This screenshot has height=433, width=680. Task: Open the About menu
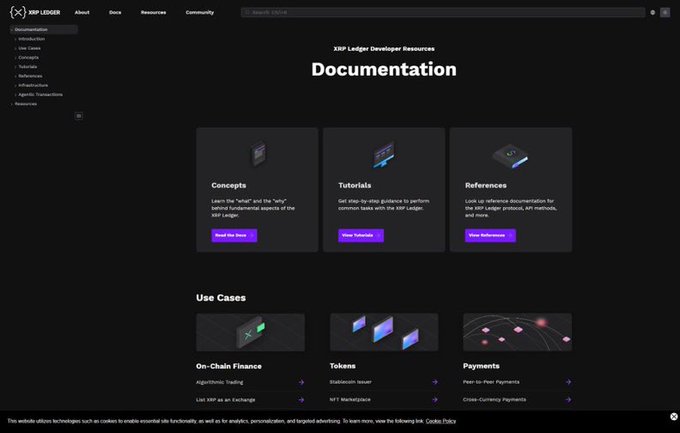click(82, 12)
